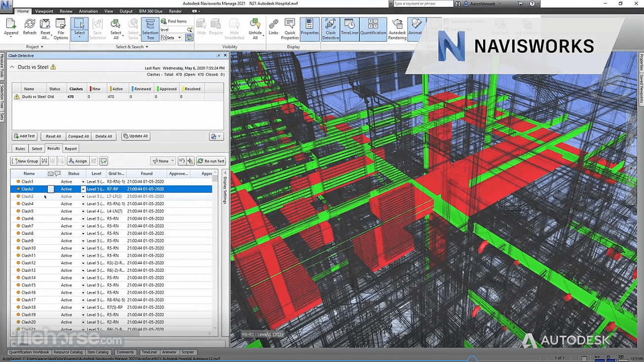Open the Comments bottom tab
Viewport: 644px width, 362px height.
(125, 352)
